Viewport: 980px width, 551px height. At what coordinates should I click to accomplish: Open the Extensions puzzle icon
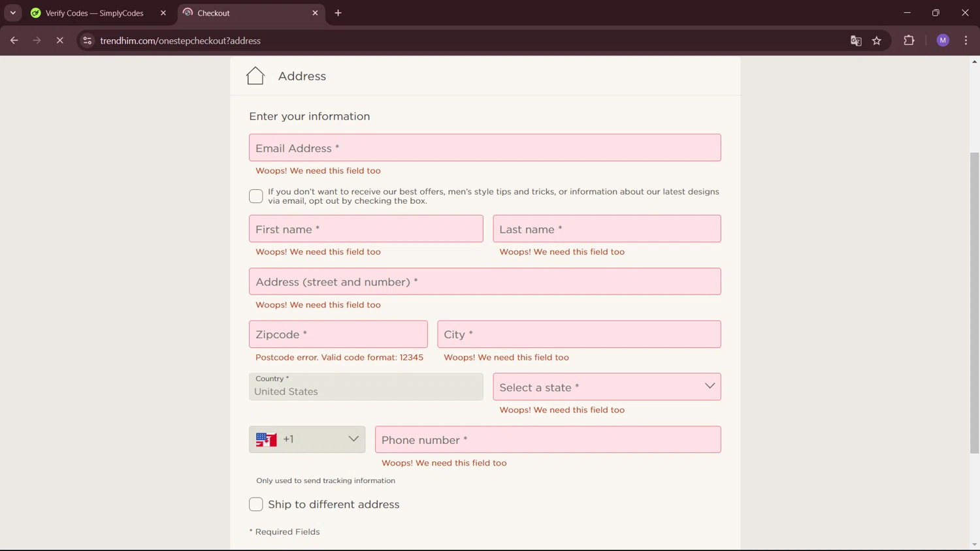pyautogui.click(x=909, y=40)
